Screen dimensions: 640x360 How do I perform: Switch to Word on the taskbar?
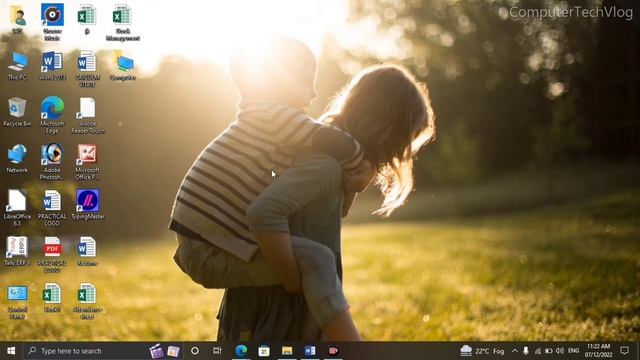tap(310, 351)
